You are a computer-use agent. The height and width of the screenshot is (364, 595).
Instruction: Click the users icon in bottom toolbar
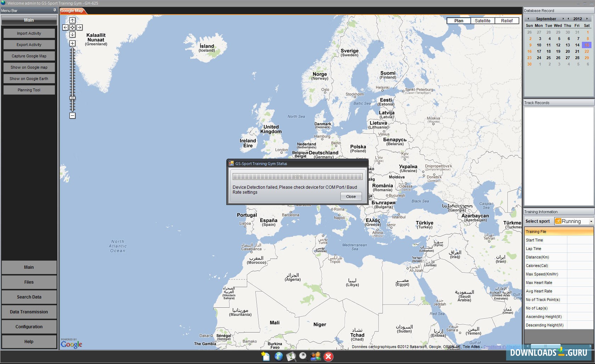(315, 356)
